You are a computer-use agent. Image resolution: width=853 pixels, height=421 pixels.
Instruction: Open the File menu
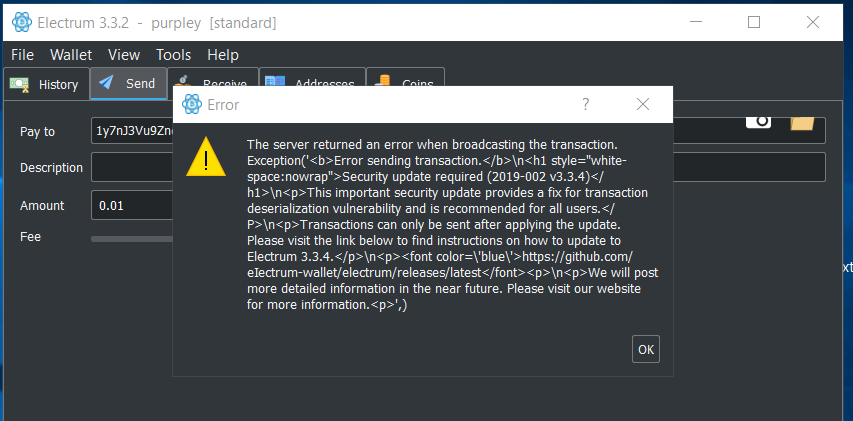click(x=22, y=55)
